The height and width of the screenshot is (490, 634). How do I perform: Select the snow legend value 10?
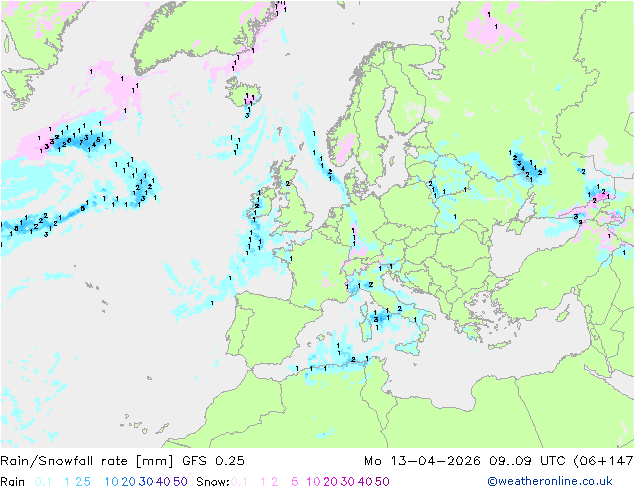pyautogui.click(x=313, y=482)
